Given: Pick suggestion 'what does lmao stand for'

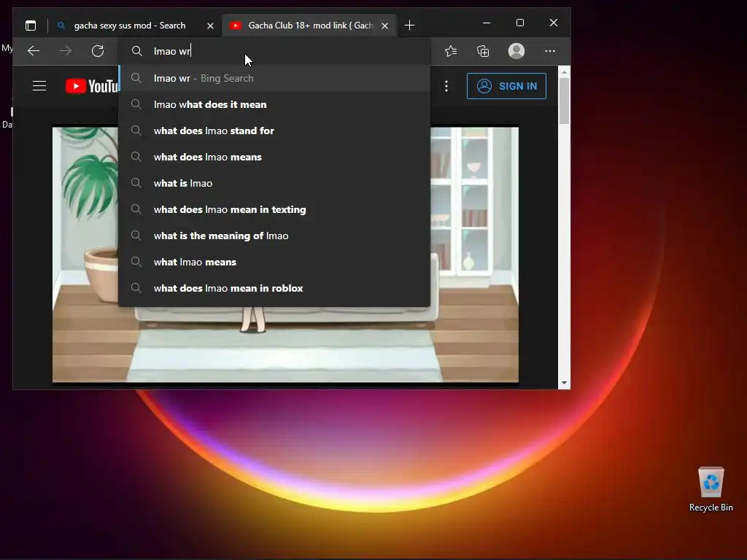Looking at the screenshot, I should tap(274, 131).
